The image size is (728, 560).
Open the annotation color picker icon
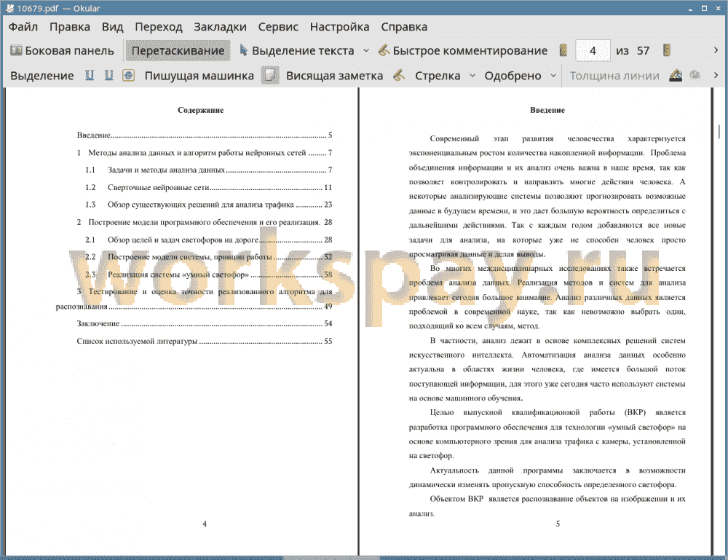tap(676, 75)
